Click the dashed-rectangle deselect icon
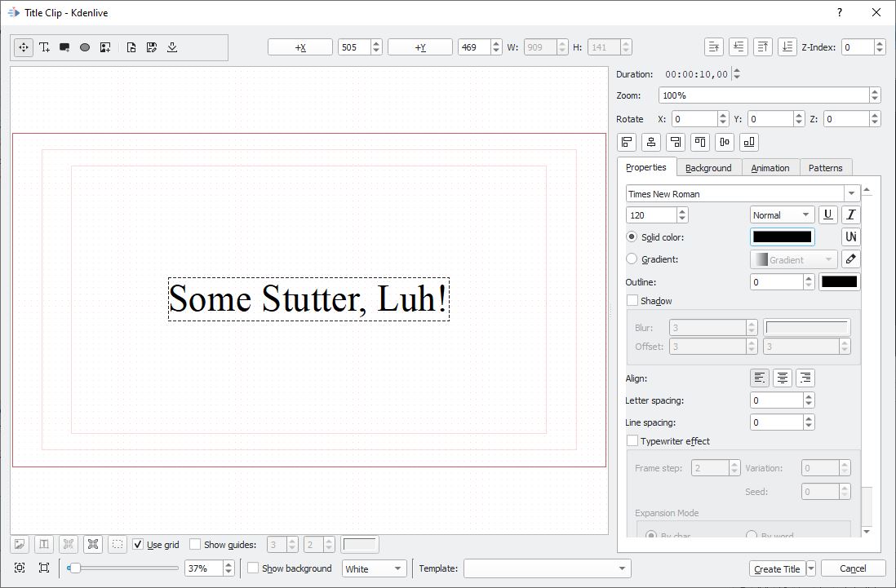Image resolution: width=896 pixels, height=588 pixels. [118, 545]
